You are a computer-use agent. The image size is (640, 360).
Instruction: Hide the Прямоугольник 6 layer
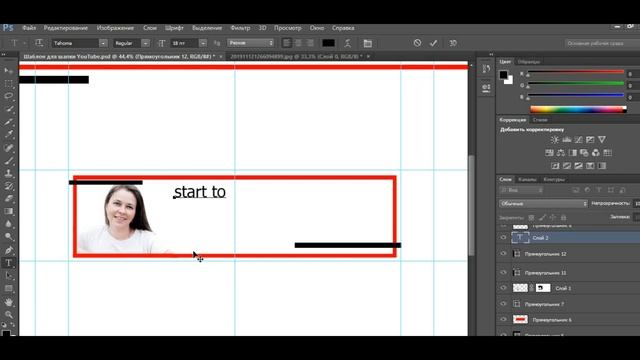503,320
